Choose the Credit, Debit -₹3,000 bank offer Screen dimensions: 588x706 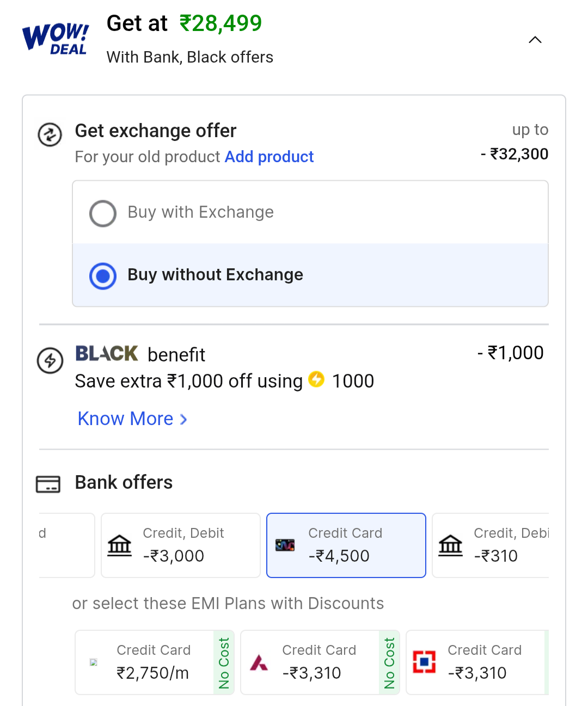click(181, 545)
